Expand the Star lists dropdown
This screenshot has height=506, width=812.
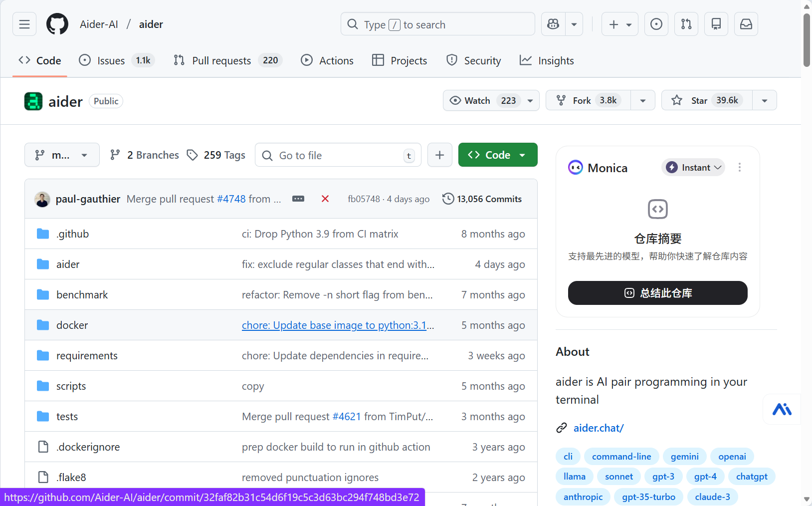(765, 100)
